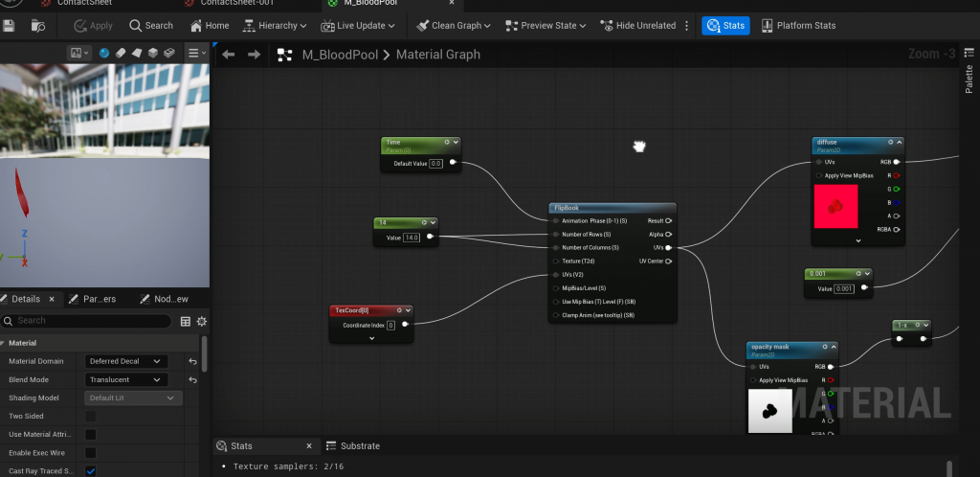
Task: Click the diffuse node red texture preview
Action: 835,206
